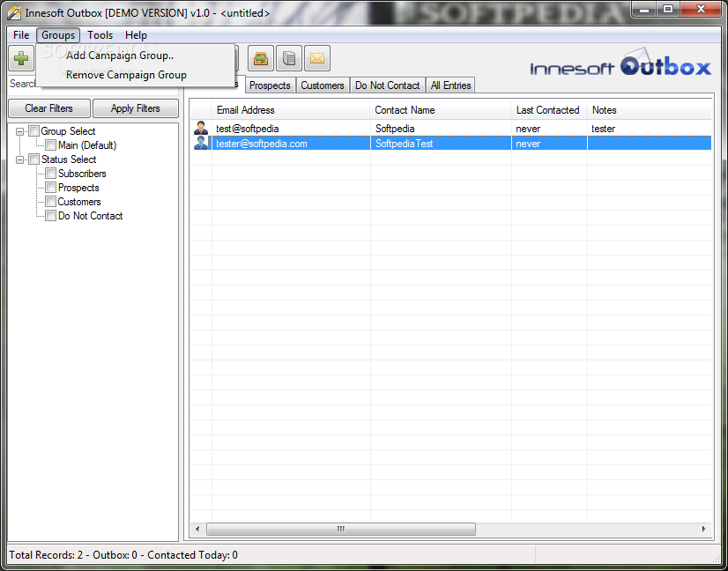The height and width of the screenshot is (571, 728).
Task: Open the File menu
Action: click(x=21, y=35)
